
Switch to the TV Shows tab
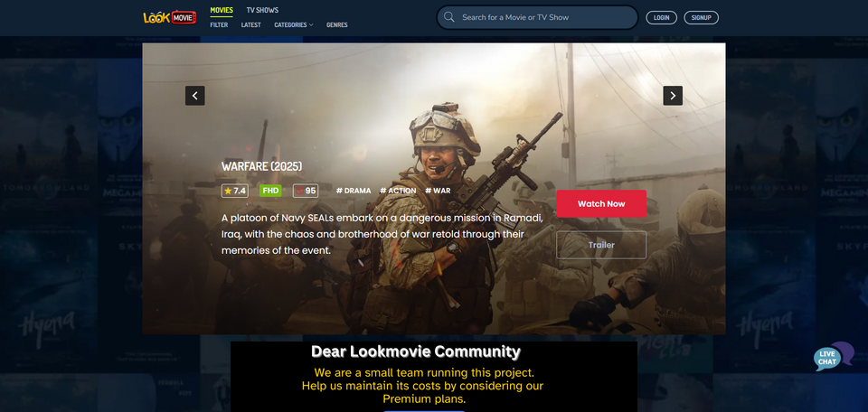tap(262, 10)
